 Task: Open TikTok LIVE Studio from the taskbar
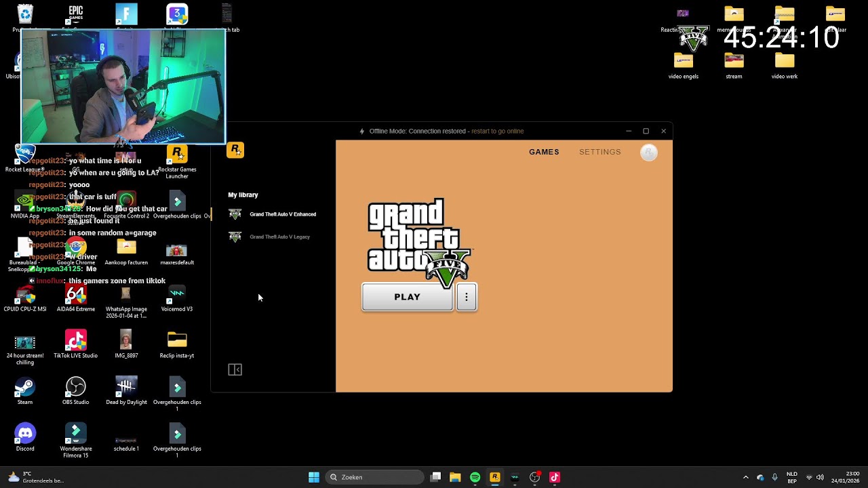pos(555,477)
